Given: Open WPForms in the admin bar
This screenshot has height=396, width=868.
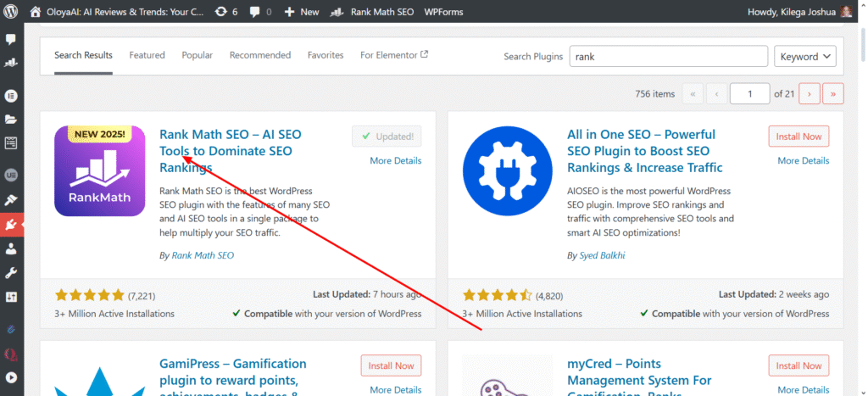Looking at the screenshot, I should coord(443,12).
